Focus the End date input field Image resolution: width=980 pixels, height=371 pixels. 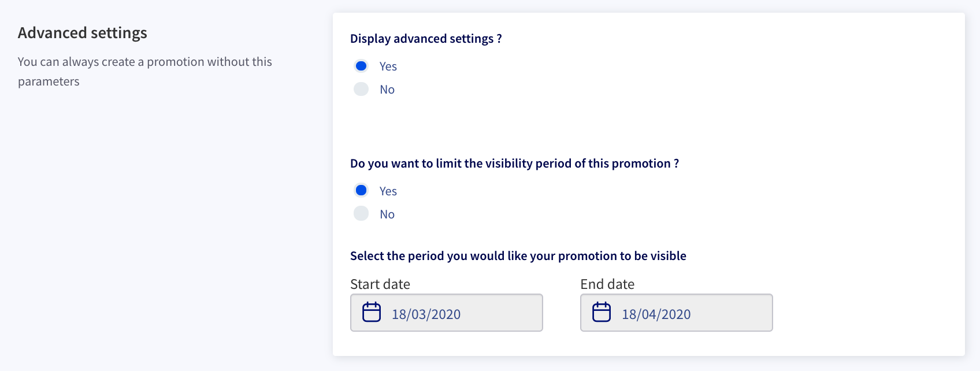pyautogui.click(x=677, y=313)
